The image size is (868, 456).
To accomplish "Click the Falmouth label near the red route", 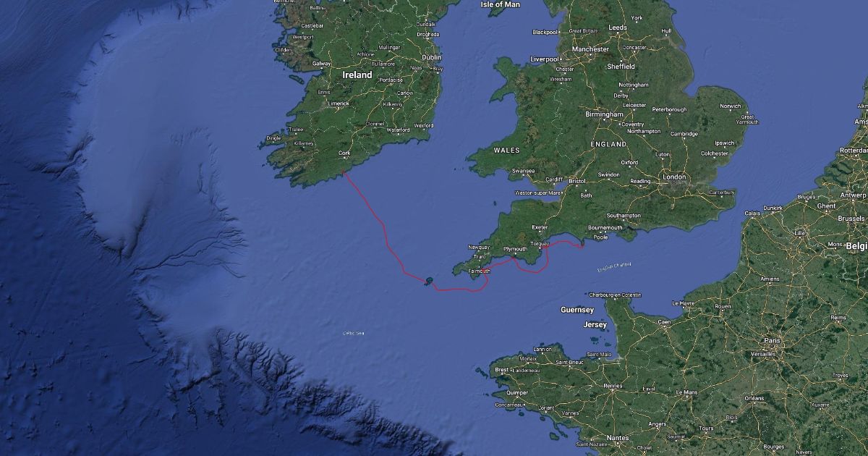I will [x=480, y=271].
